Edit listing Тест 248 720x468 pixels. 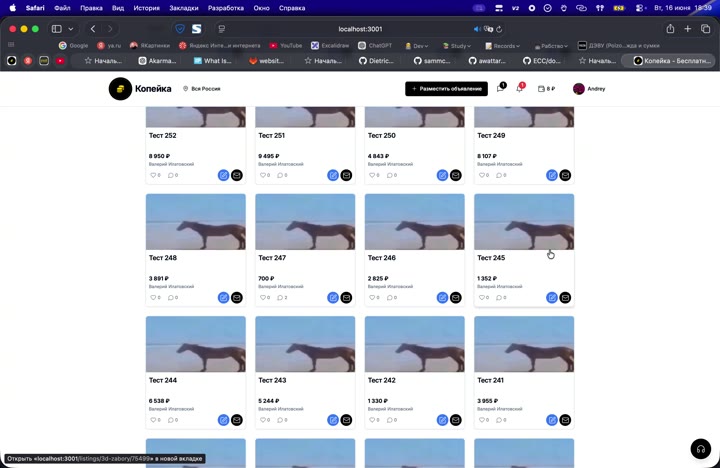coord(223,298)
